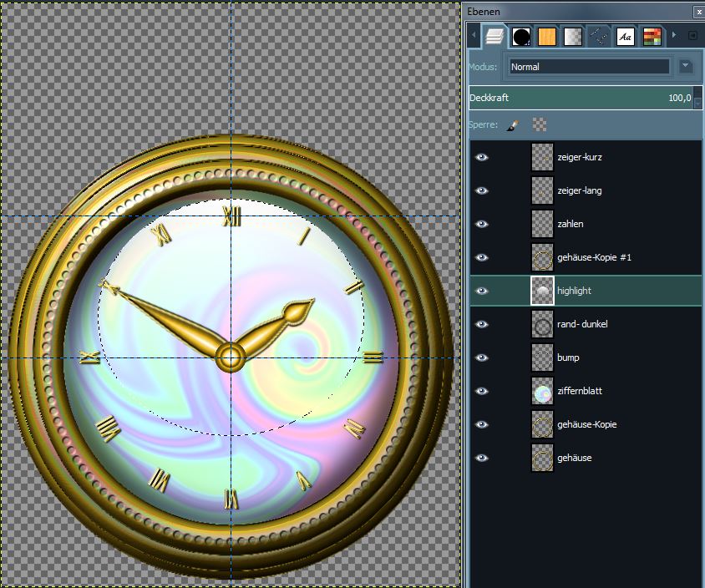Open the dock tab configuration menu button
This screenshot has width=705, height=588.
[692, 36]
